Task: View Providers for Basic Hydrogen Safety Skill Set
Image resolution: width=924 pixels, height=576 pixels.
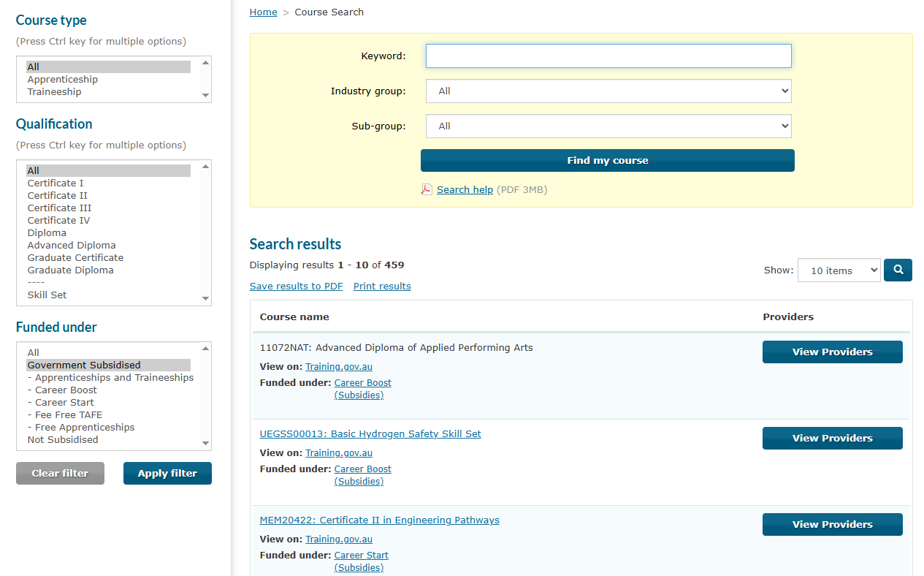Action: pos(833,439)
